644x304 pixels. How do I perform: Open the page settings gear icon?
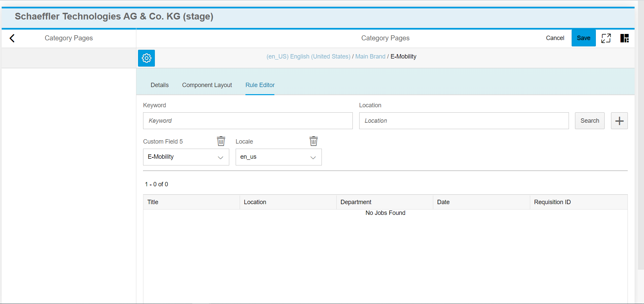tap(146, 58)
